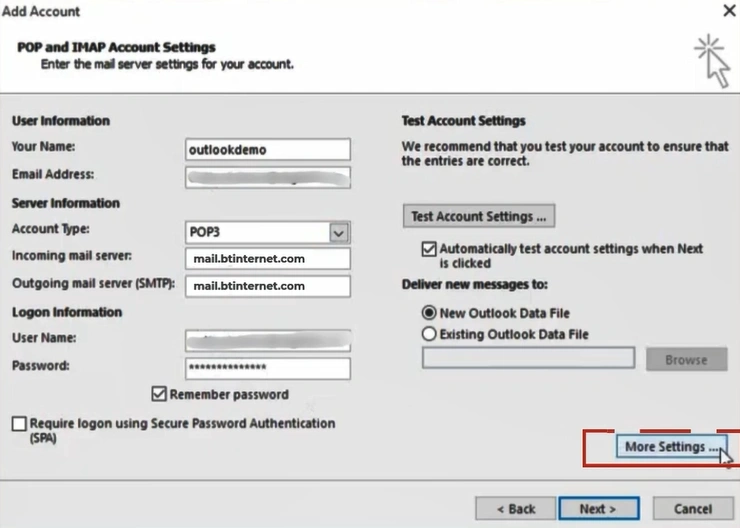The width and height of the screenshot is (740, 528).
Task: Click the Outgoing mail server (SMTP) field
Action: click(268, 286)
